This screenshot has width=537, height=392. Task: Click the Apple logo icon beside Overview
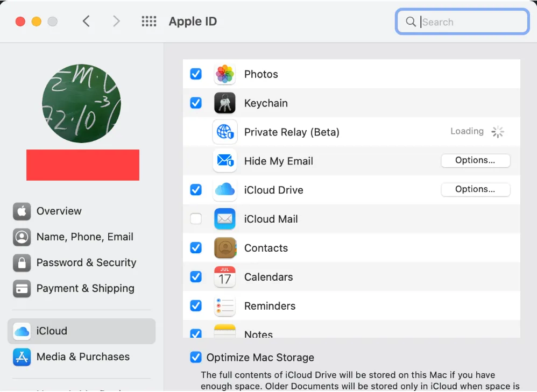(x=22, y=211)
